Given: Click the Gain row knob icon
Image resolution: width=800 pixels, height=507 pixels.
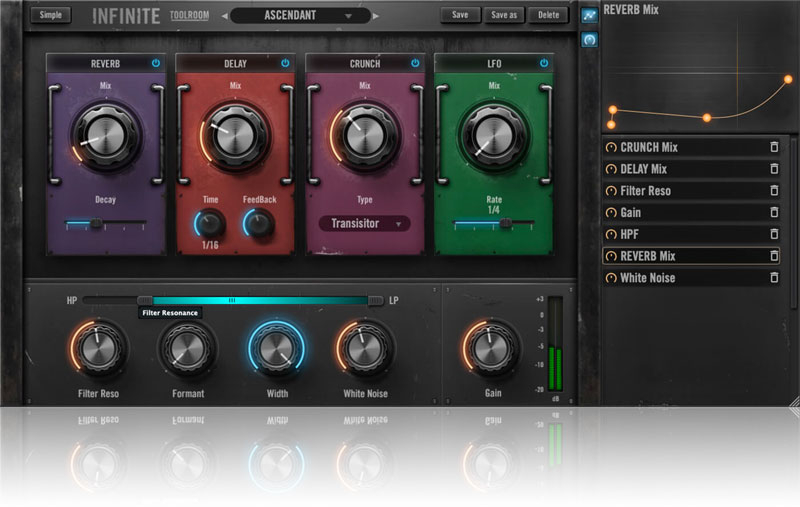Looking at the screenshot, I should coord(611,213).
